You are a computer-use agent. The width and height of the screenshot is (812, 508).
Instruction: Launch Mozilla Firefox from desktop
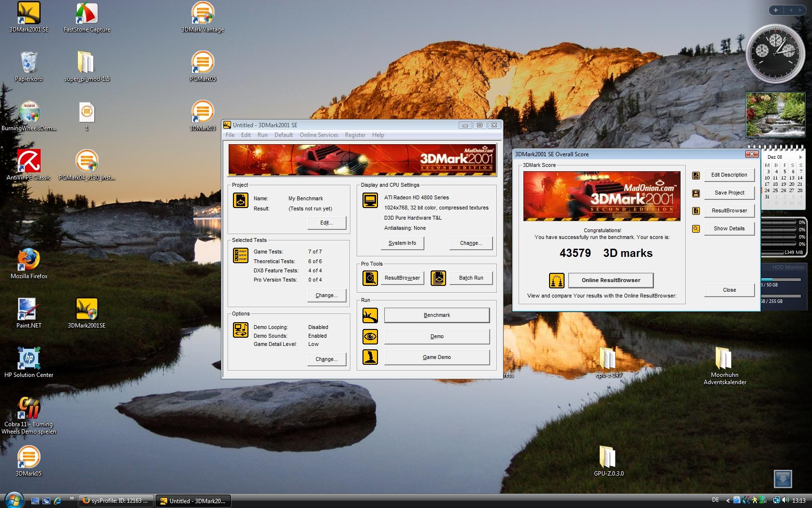click(x=29, y=264)
